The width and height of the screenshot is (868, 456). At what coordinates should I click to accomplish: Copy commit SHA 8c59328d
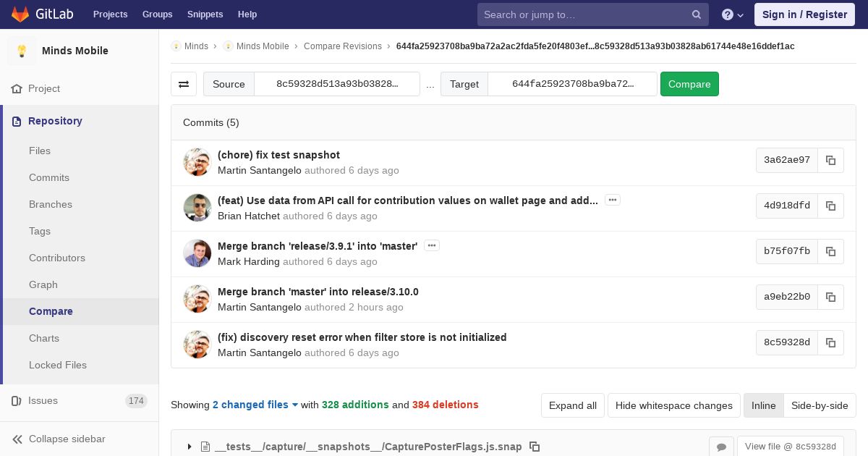tap(830, 342)
